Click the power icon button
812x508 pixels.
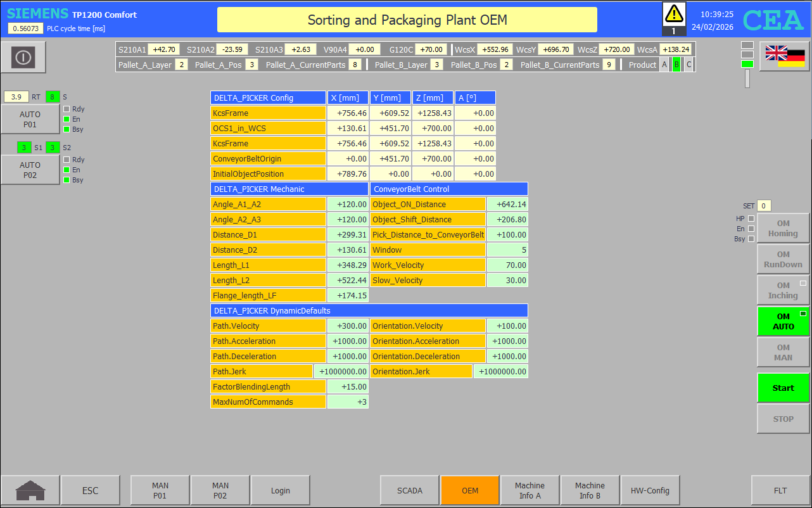[x=23, y=58]
